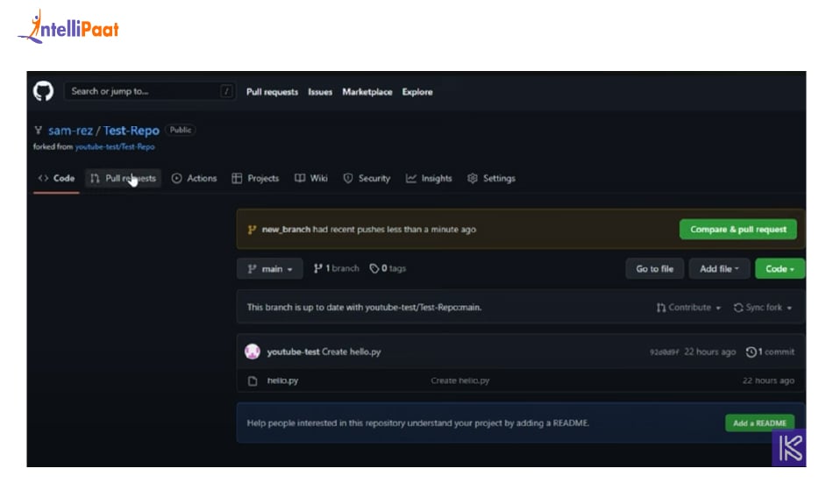833x504 pixels.
Task: Click the new_branch name in the banner
Action: 286,230
